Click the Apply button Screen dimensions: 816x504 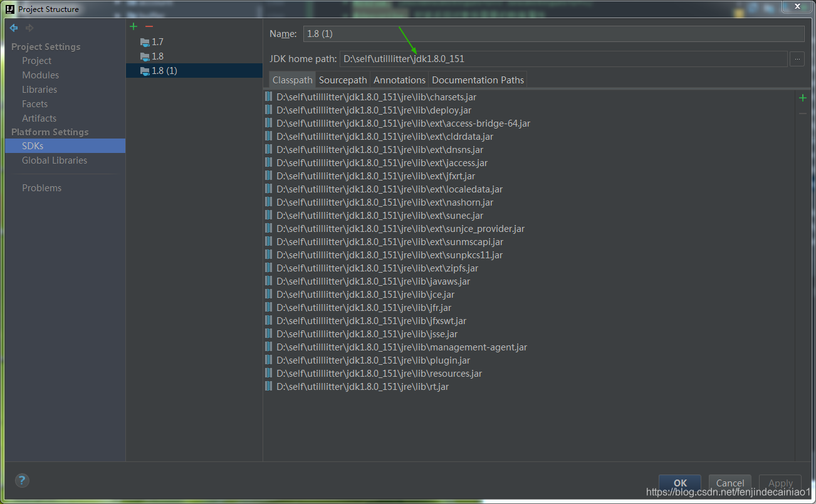click(x=780, y=483)
